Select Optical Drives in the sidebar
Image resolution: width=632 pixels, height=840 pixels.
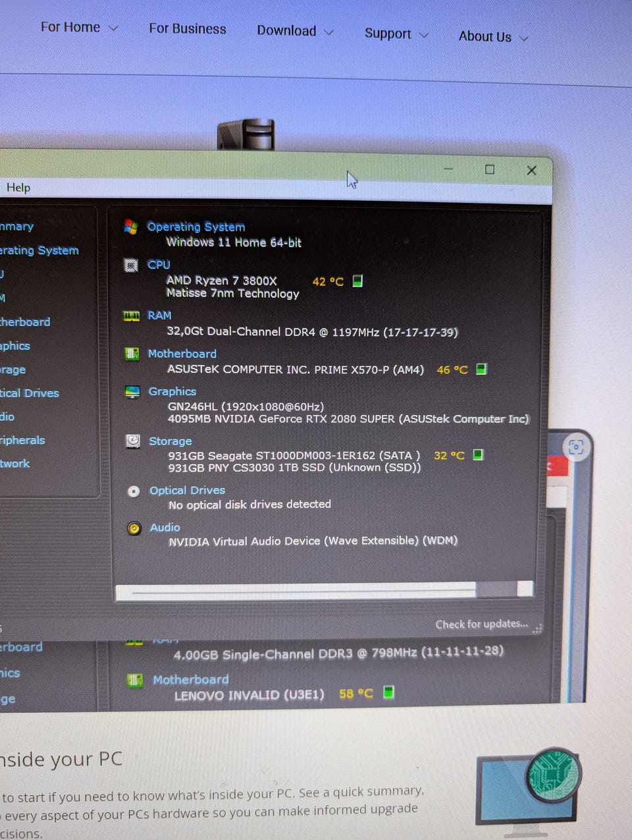click(30, 393)
